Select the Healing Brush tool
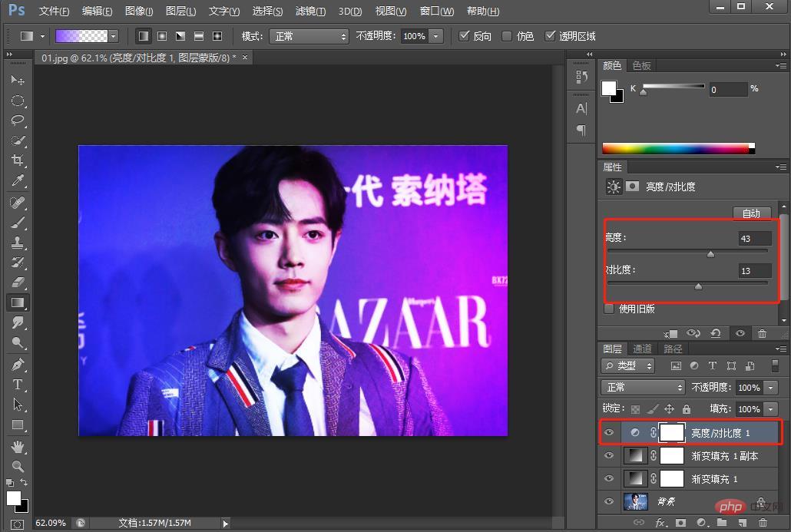Image resolution: width=791 pixels, height=532 pixels. [17, 203]
